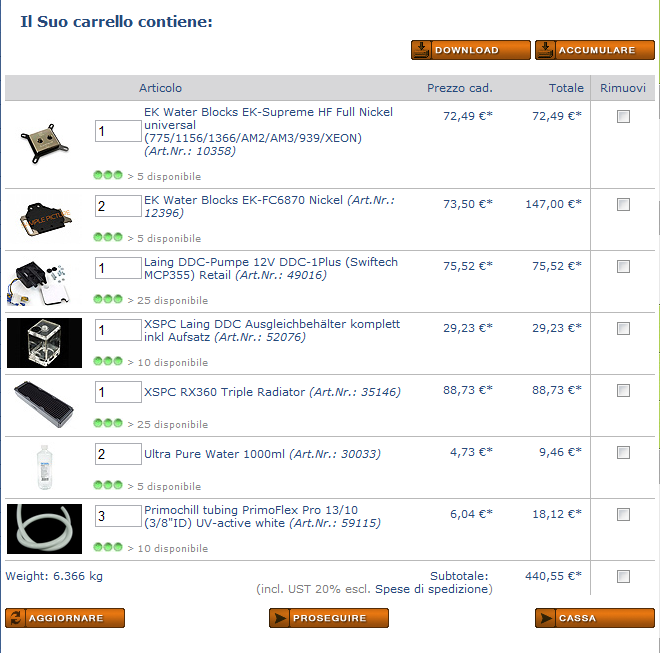The height and width of the screenshot is (653, 660).
Task: Click the Accumulare button icon
Action: (545, 50)
